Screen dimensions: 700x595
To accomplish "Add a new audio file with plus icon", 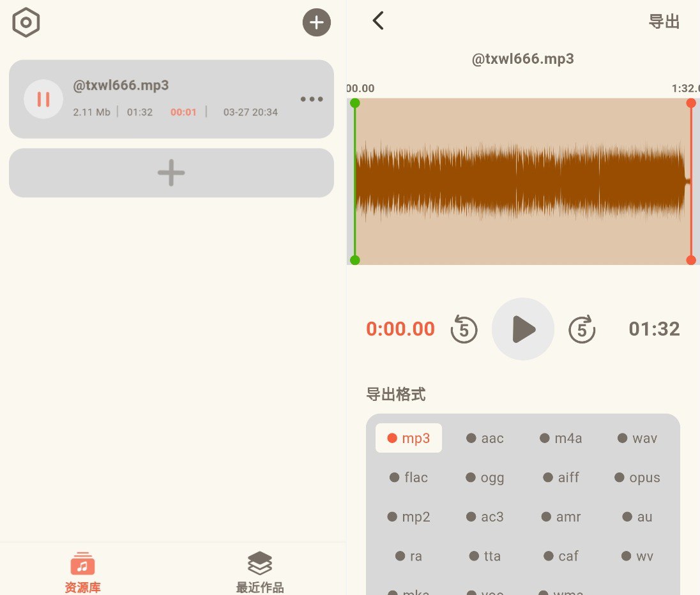I will click(x=316, y=22).
